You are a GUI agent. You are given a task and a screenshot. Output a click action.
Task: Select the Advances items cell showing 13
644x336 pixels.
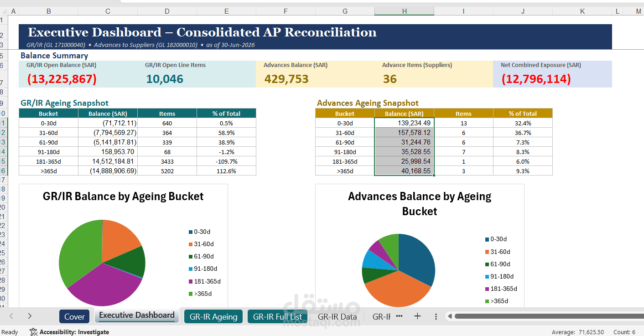coord(463,123)
